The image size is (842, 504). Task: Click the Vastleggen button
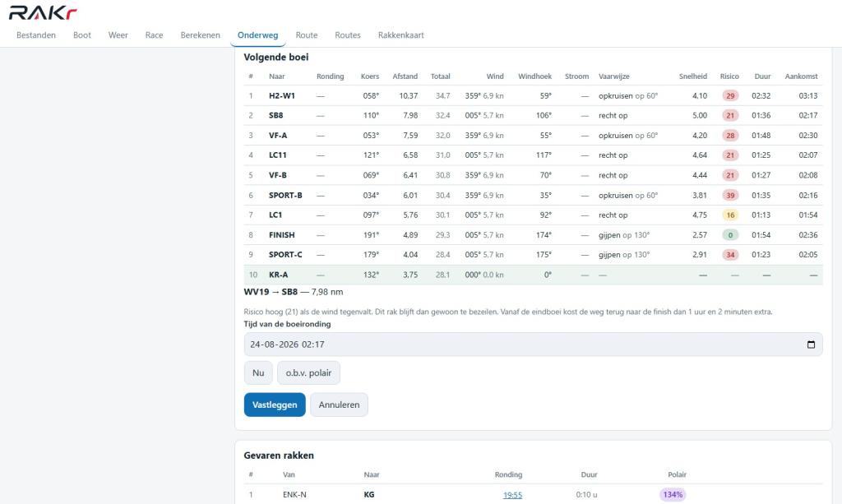(275, 405)
